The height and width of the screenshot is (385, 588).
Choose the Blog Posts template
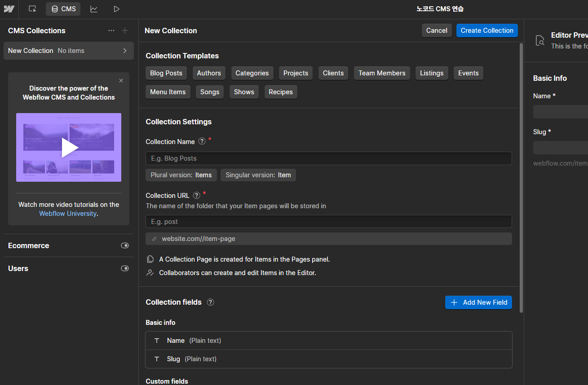coord(166,73)
